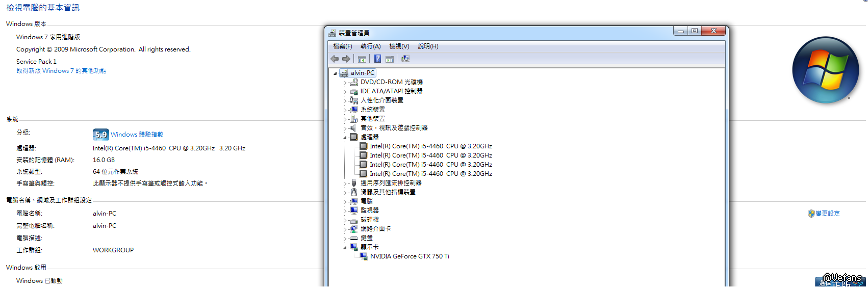
Task: Click the speaker icon for 音效，視訊及遊戲控制器
Action: tap(354, 128)
